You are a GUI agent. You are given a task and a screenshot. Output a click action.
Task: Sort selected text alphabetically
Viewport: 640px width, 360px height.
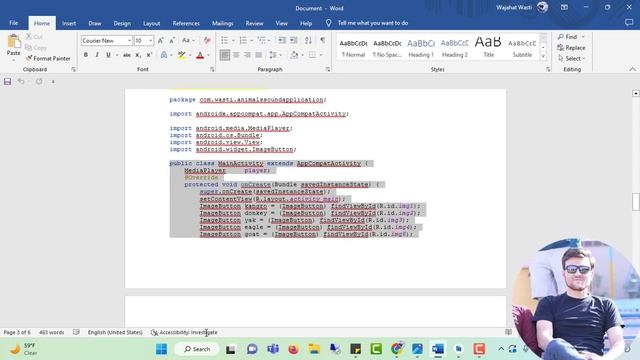coord(308,40)
